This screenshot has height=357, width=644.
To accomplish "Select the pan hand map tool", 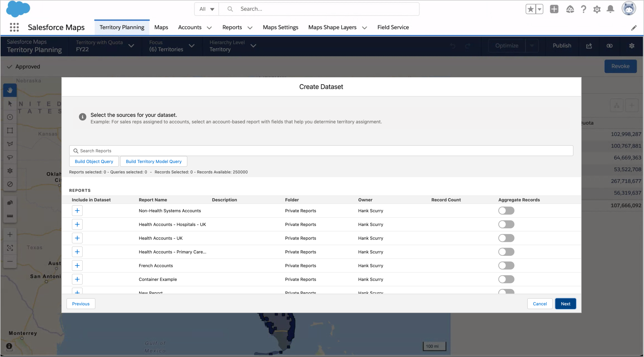I will click(10, 90).
